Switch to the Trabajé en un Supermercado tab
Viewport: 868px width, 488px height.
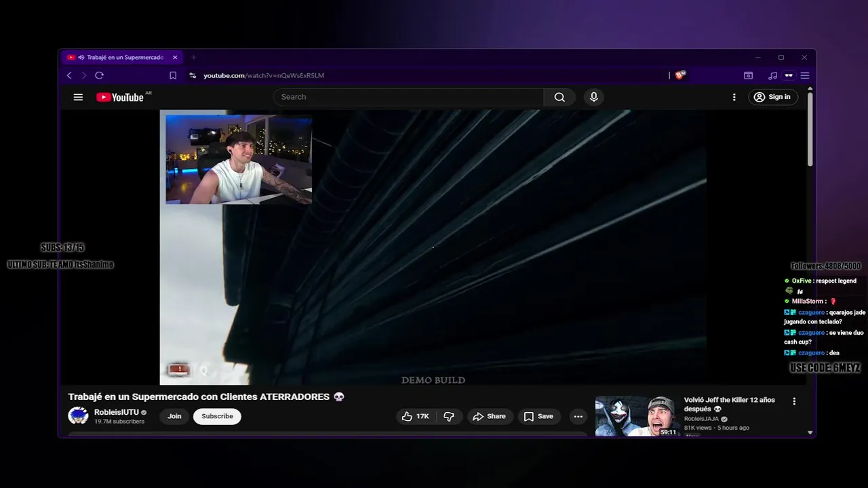[122, 58]
